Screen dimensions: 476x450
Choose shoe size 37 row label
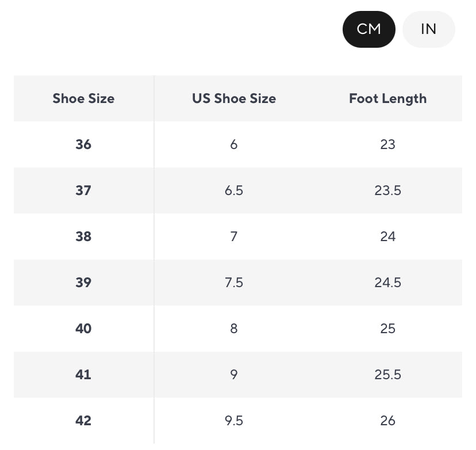tap(83, 190)
